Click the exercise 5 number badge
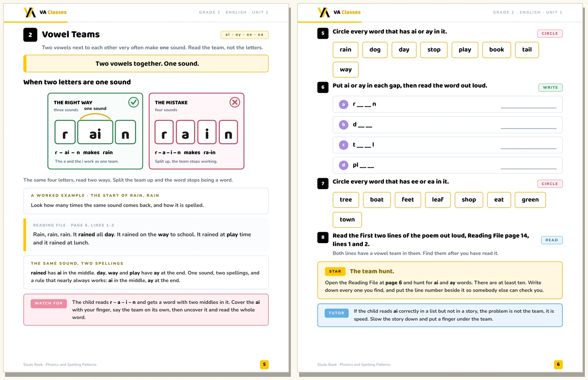Image resolution: width=588 pixels, height=380 pixels. tap(323, 33)
